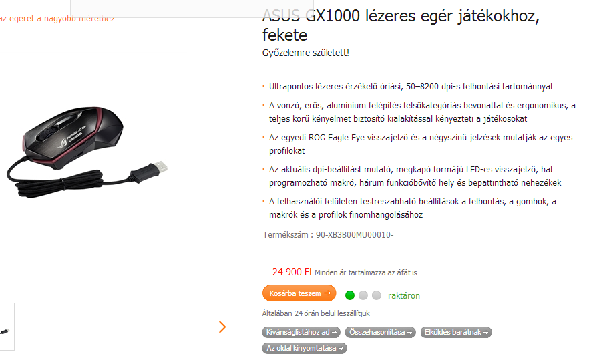Click the 'Minden ár tartalmazza az áfát' note
The height and width of the screenshot is (364, 589).
[366, 272]
